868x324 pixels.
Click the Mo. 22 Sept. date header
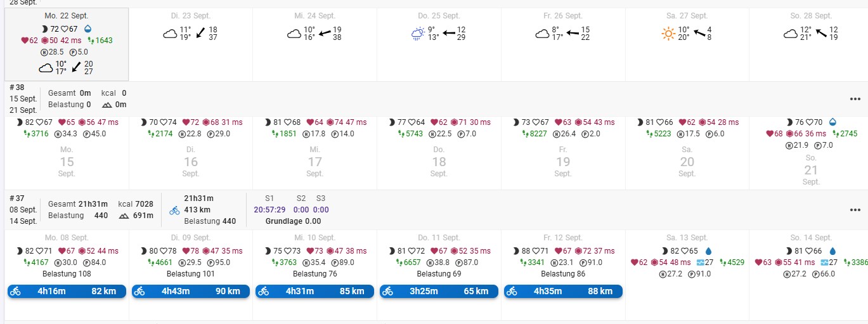[67, 15]
